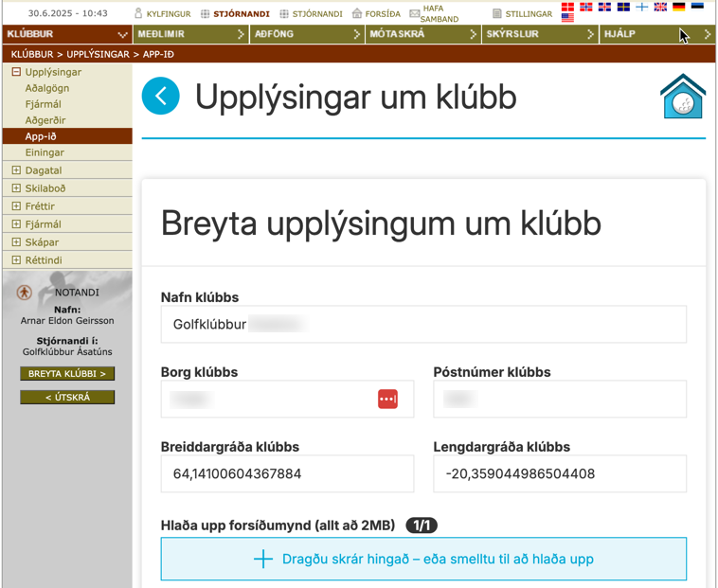
Task: Switch language with the Finnish flag
Action: 642,7
